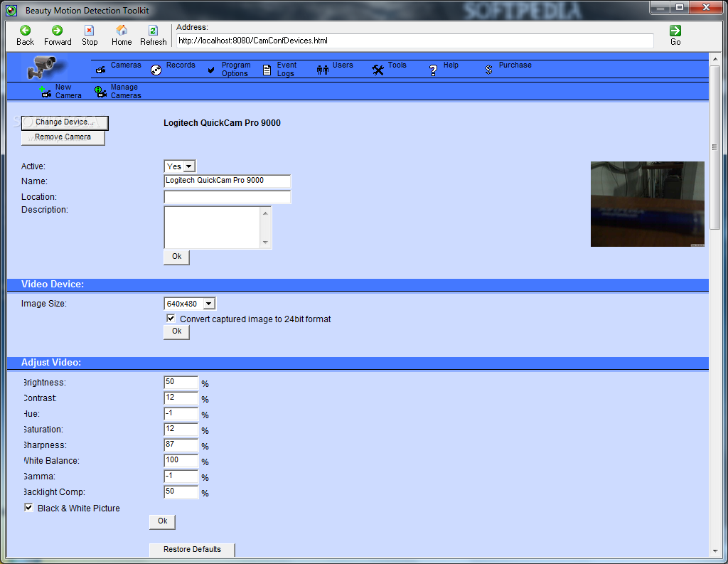Select the Manage Cameras submenu link
This screenshot has width=728, height=564.
point(126,91)
